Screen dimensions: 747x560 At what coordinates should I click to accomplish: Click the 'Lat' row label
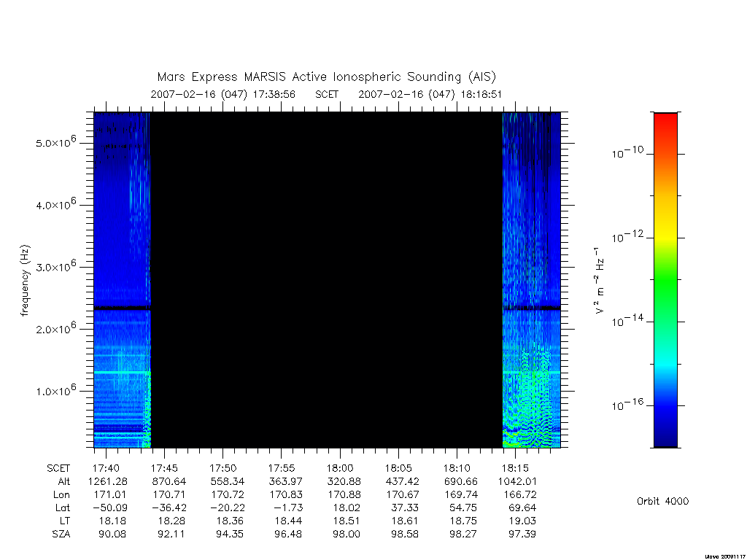coord(63,507)
